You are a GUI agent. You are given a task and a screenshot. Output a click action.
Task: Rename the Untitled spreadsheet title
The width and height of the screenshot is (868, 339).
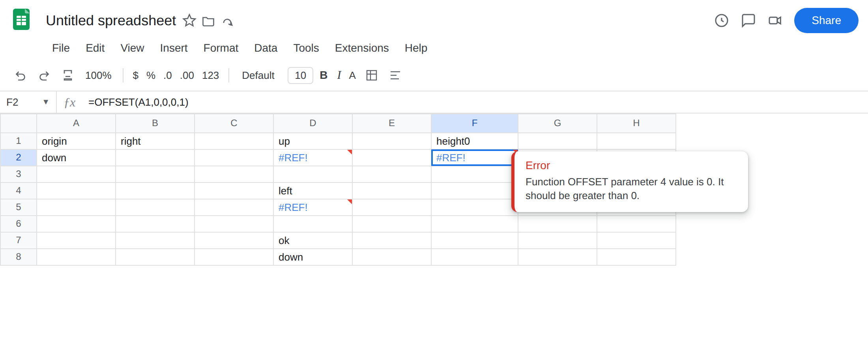(111, 20)
